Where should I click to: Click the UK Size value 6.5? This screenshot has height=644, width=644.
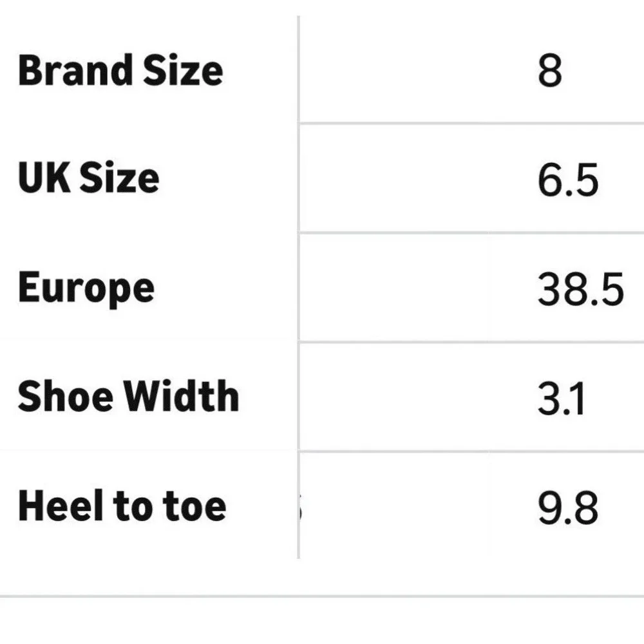[x=567, y=180]
